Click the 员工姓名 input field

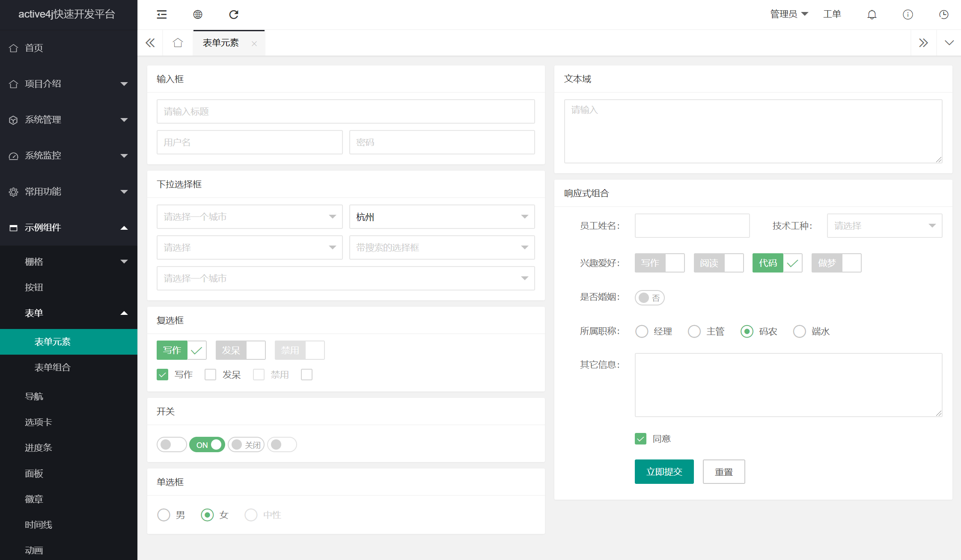[692, 226]
